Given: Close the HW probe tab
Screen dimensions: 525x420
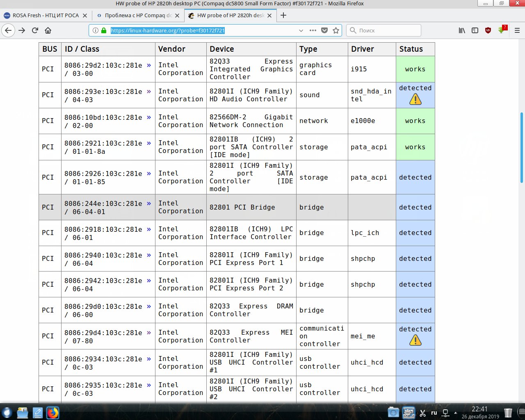Looking at the screenshot, I should pos(269,16).
